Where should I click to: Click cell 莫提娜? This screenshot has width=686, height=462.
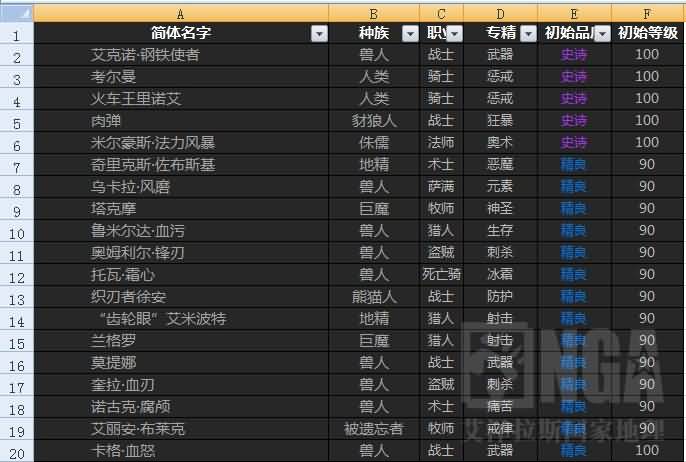(181, 363)
